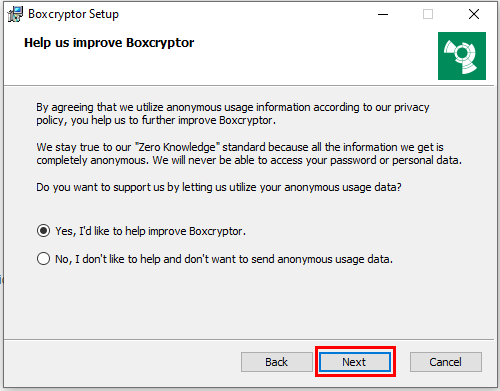Minimize the Boxcryptor Setup window

click(x=383, y=14)
